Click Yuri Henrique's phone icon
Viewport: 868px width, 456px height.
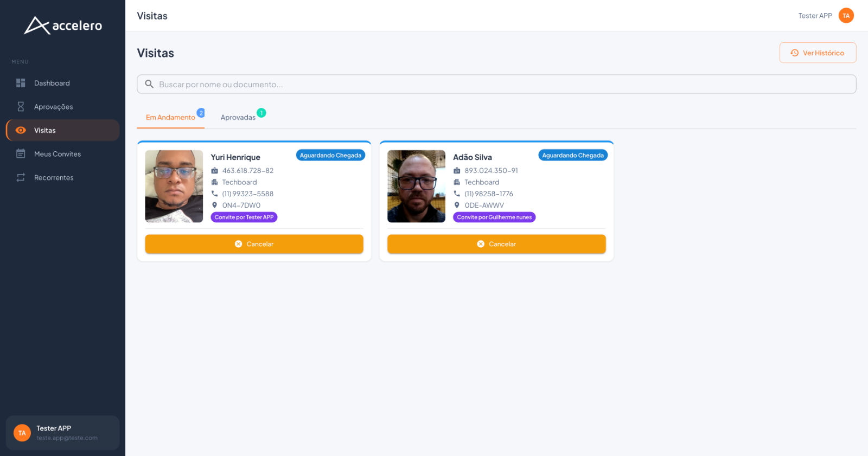pyautogui.click(x=214, y=194)
